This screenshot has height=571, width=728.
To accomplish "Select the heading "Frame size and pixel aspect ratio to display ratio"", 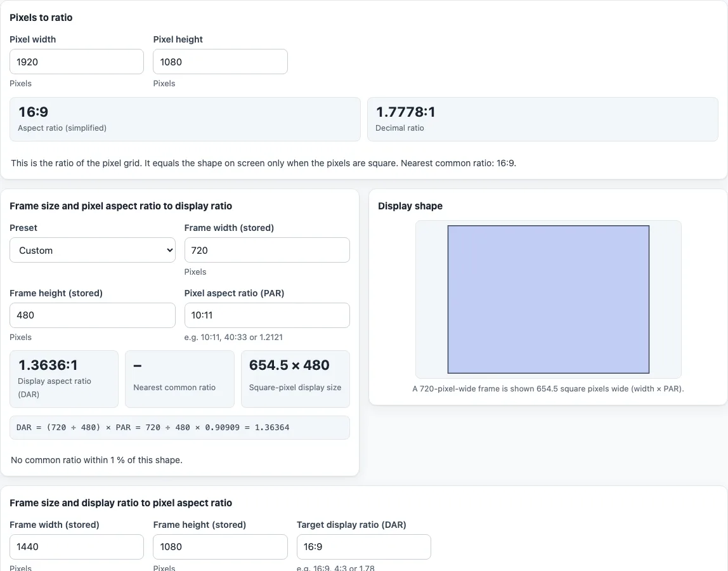I will point(120,206).
